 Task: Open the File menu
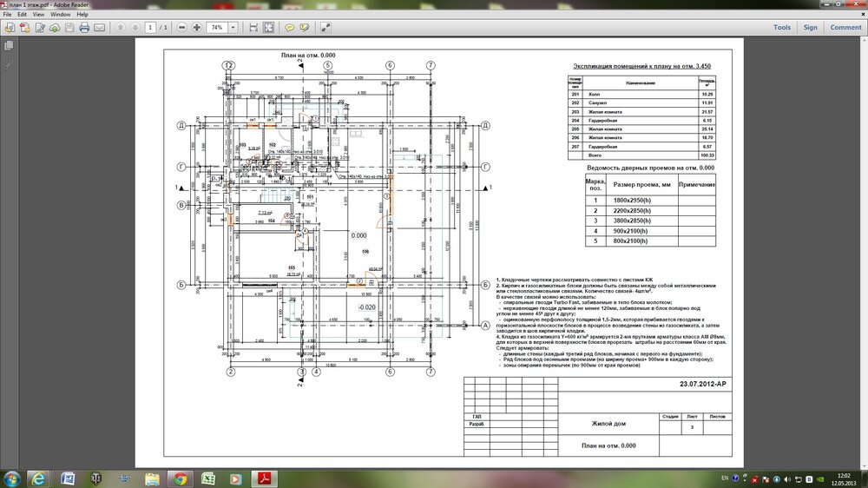[8, 15]
